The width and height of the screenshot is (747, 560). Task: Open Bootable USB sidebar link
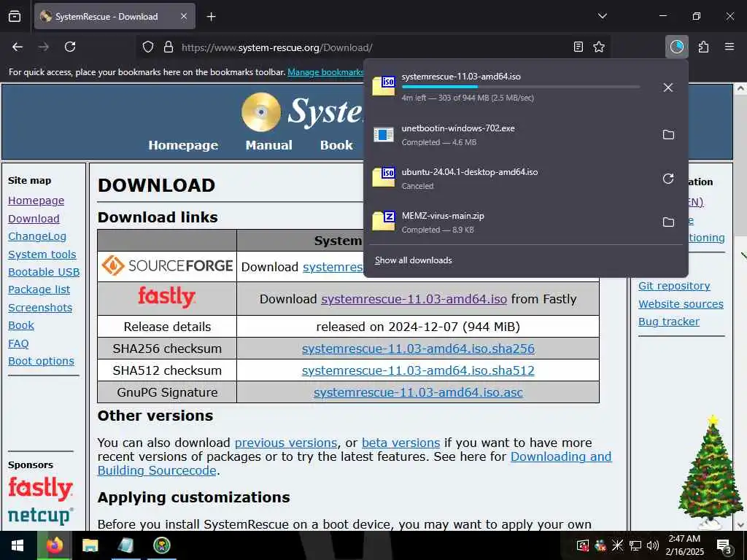click(x=44, y=272)
